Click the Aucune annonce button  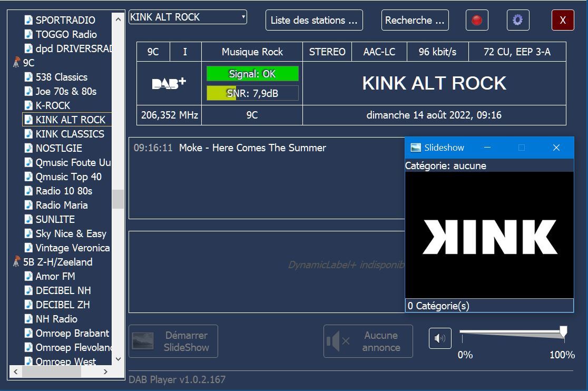click(x=368, y=341)
